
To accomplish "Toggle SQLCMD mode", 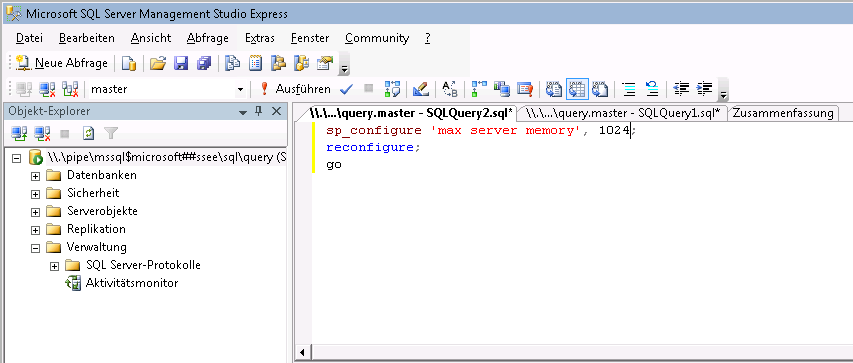I will (x=525, y=89).
